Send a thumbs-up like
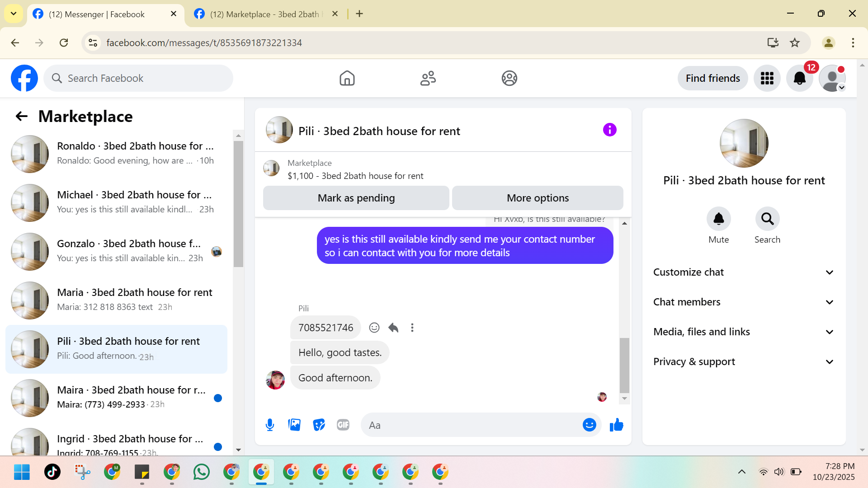This screenshot has width=868, height=488. [x=616, y=425]
